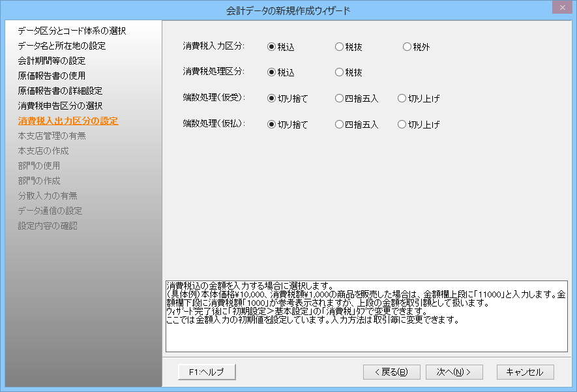Viewport: 577px width, 392px height.
Task: Click the キャンセル button
Action: pos(525,372)
